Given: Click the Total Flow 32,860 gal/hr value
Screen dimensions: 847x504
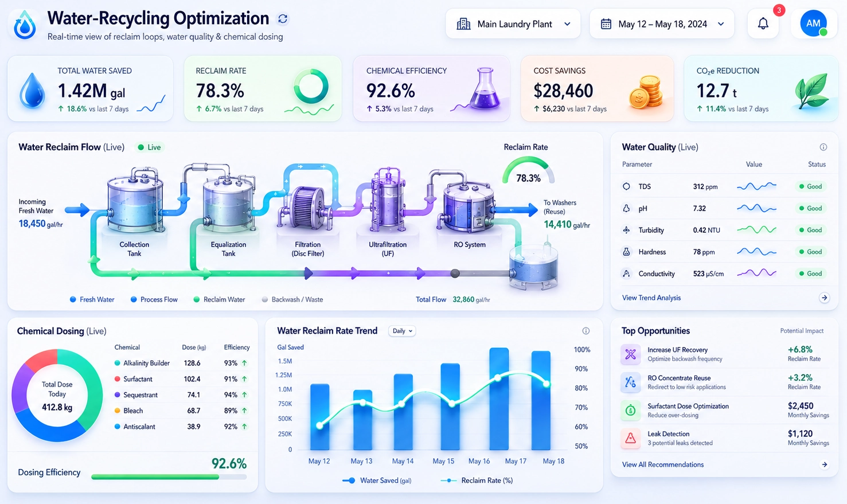Looking at the screenshot, I should point(471,299).
